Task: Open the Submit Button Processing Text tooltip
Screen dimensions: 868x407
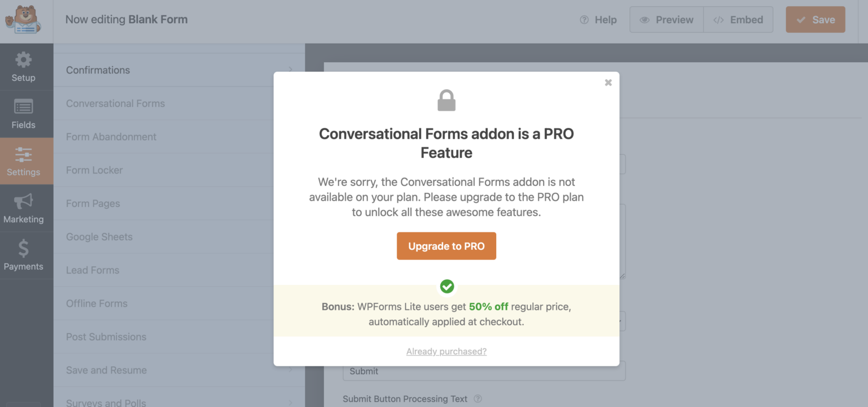Action: pos(478,399)
